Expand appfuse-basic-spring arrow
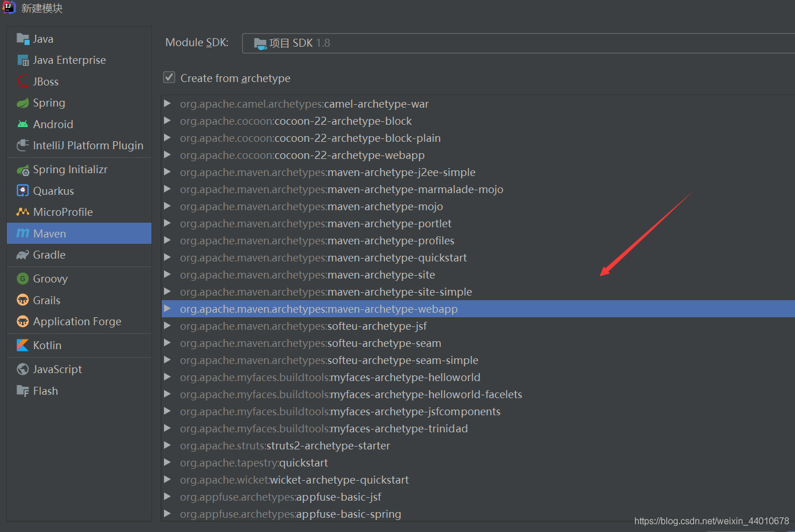795x532 pixels. pyautogui.click(x=167, y=514)
